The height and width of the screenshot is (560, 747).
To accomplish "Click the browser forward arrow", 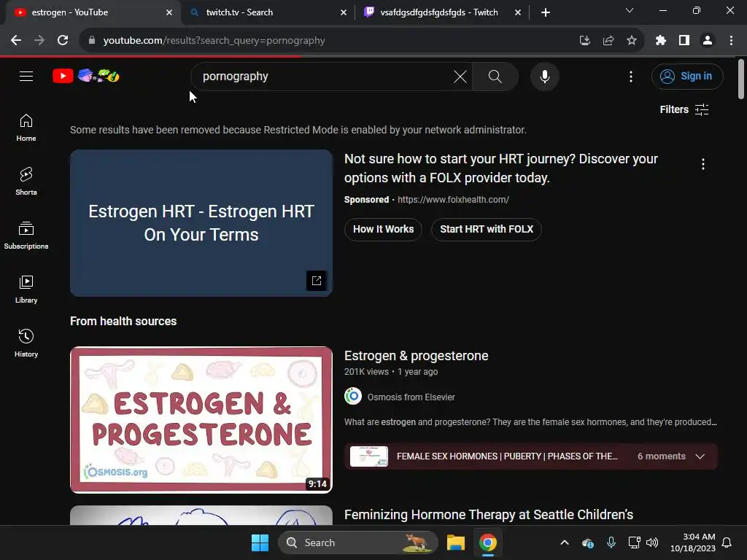I will pos(39,41).
